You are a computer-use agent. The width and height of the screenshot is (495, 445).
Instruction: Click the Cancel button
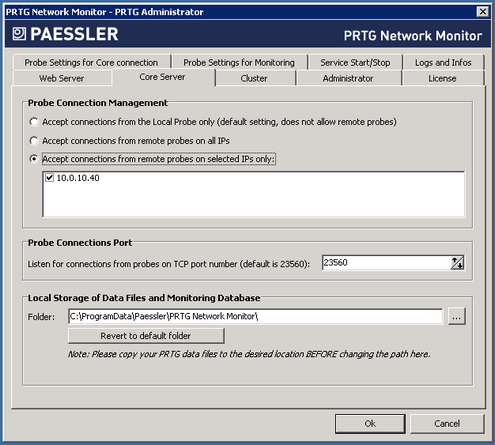pos(447,423)
